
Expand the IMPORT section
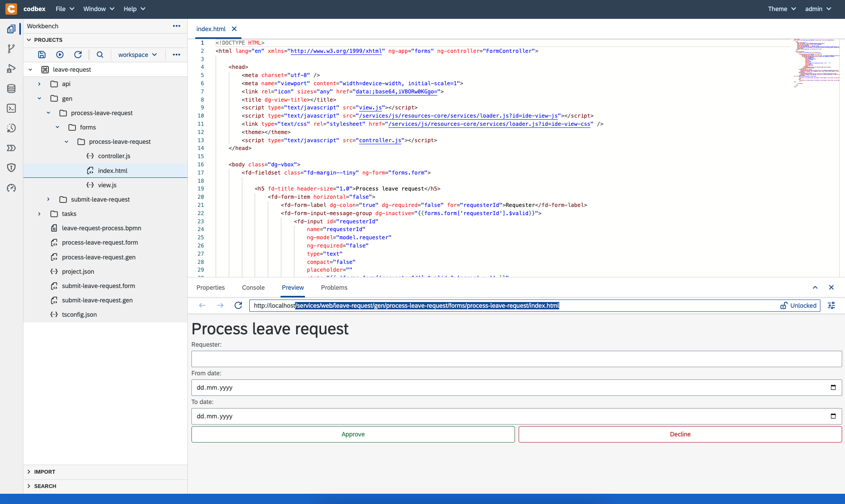29,472
